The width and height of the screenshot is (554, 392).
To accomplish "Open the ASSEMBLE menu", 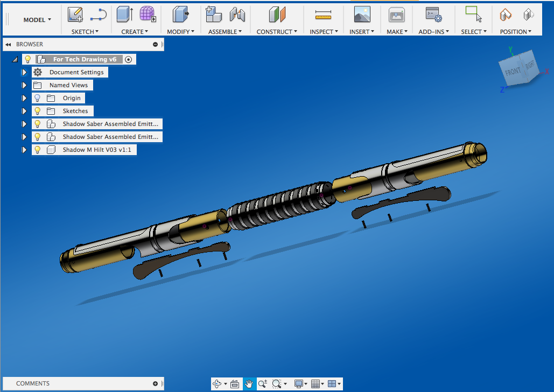I will pyautogui.click(x=225, y=32).
